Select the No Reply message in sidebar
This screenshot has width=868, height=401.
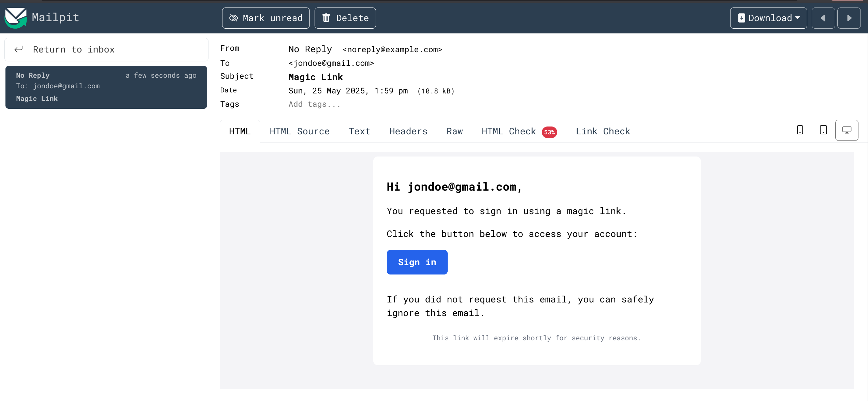(x=106, y=87)
